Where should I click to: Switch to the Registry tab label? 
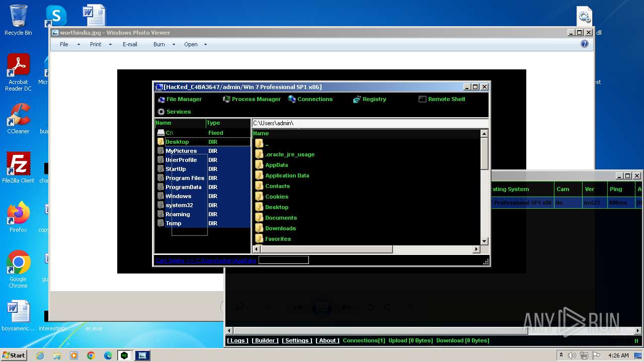point(374,99)
